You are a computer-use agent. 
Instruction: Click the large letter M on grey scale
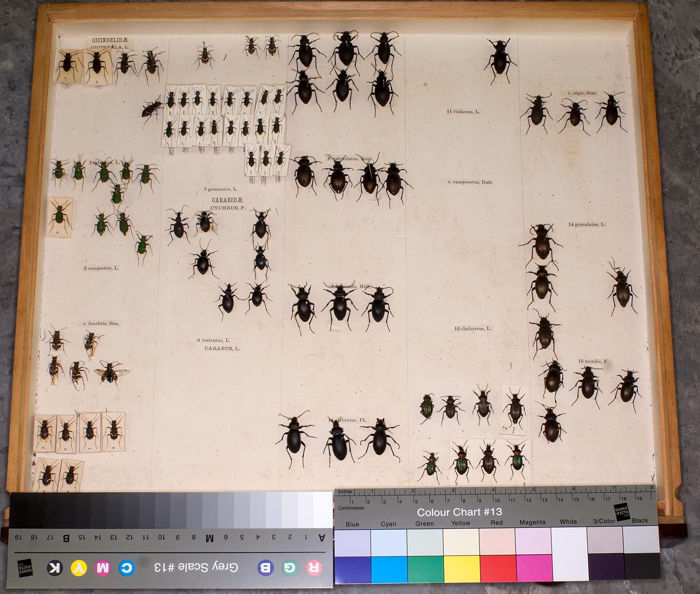tap(209, 538)
